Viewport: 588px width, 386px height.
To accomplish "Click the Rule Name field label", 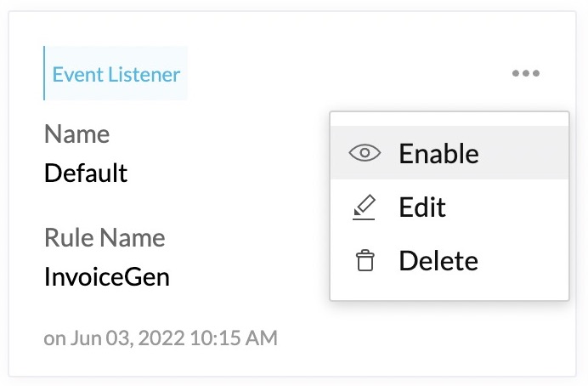I will pyautogui.click(x=105, y=236).
